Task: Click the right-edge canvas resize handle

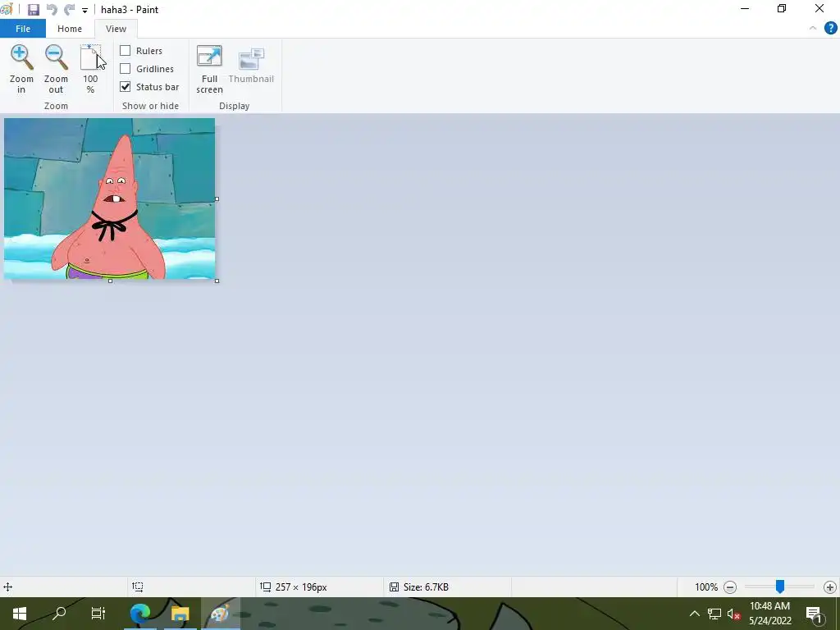Action: [217, 199]
